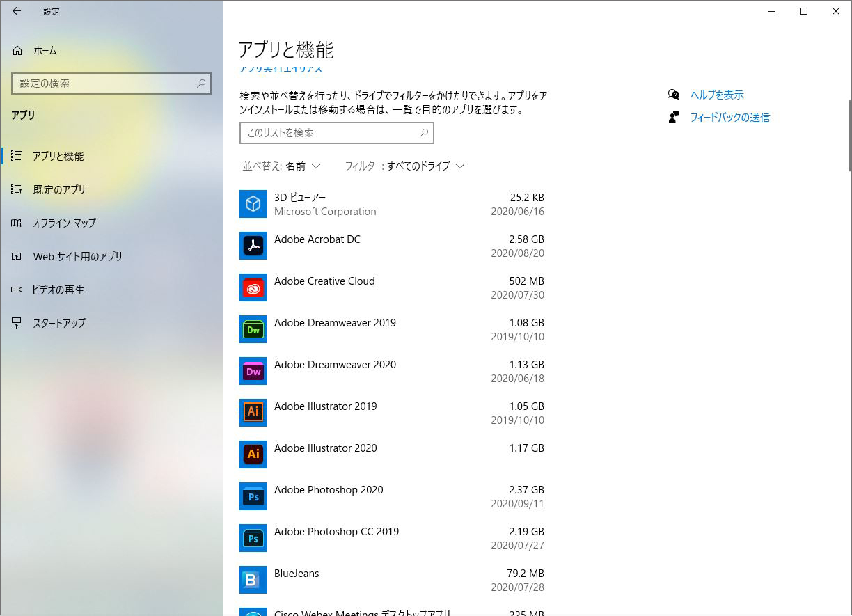Click the Adobe Creative Cloud icon
The height and width of the screenshot is (616, 852).
[x=253, y=287]
